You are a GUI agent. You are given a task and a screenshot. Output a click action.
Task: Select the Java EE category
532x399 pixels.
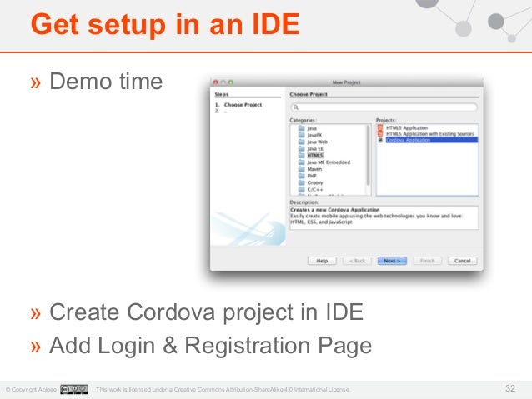click(315, 149)
